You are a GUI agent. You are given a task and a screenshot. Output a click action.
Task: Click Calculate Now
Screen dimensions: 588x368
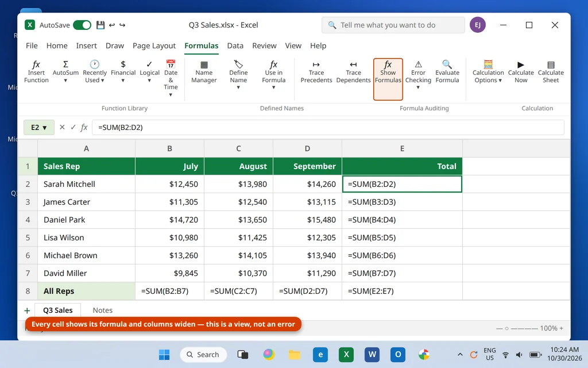click(x=520, y=72)
